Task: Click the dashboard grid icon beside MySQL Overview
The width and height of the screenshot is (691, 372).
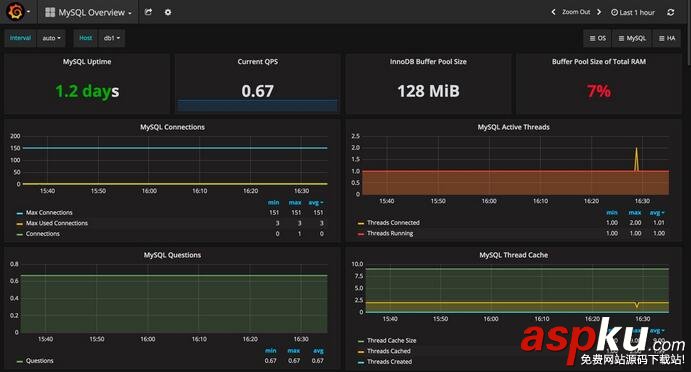Action: pyautogui.click(x=50, y=12)
